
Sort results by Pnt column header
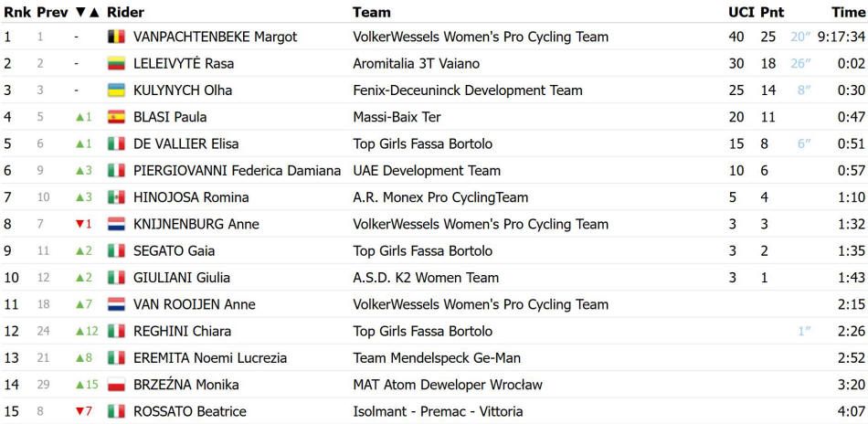(772, 12)
